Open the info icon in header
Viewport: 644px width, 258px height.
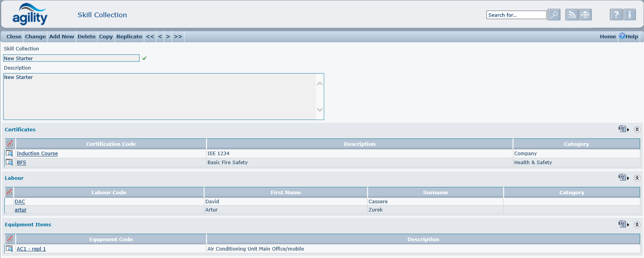pos(629,15)
